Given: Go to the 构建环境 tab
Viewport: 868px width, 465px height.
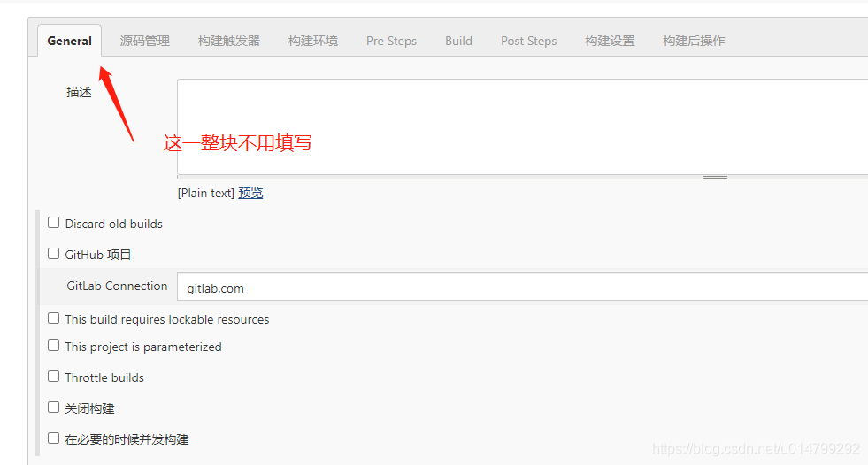Looking at the screenshot, I should pos(312,41).
